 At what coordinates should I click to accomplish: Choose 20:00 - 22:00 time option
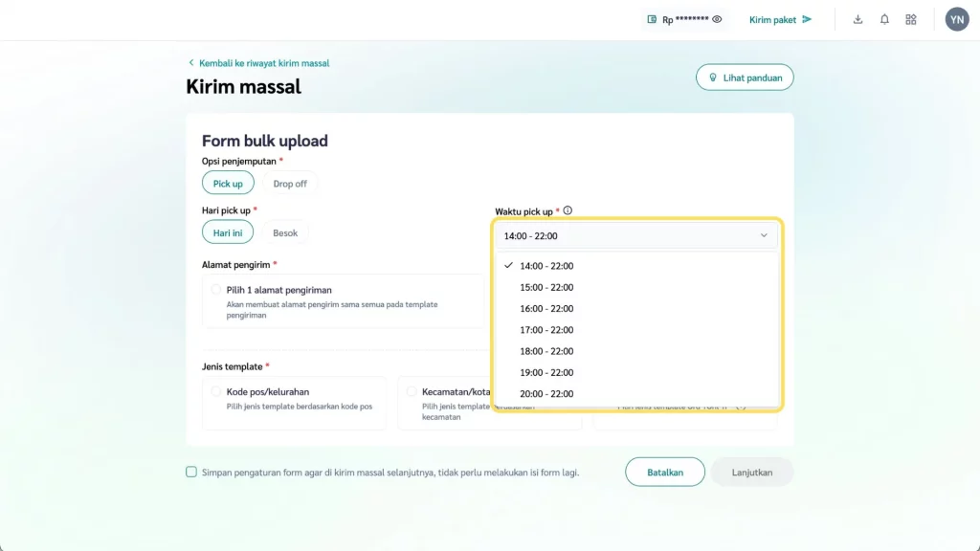pos(546,394)
